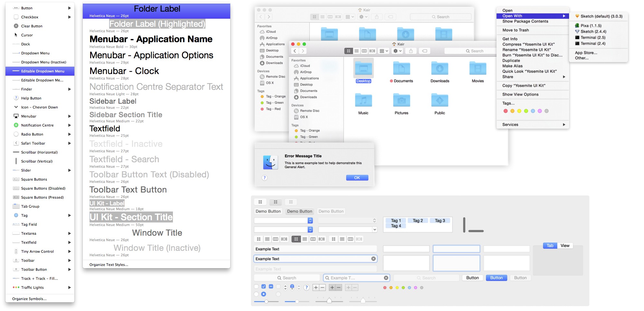Open Applications in the active Finder sidebar

point(306,78)
